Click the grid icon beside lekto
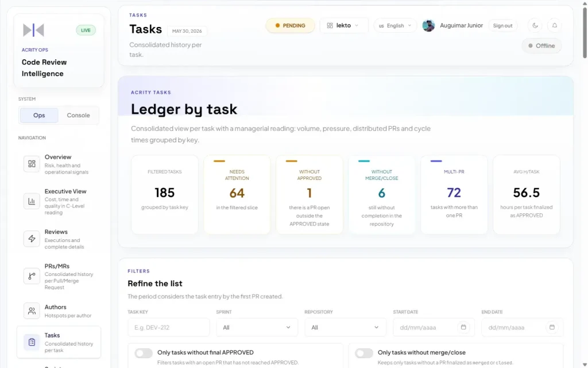This screenshot has height=368, width=588. click(330, 25)
